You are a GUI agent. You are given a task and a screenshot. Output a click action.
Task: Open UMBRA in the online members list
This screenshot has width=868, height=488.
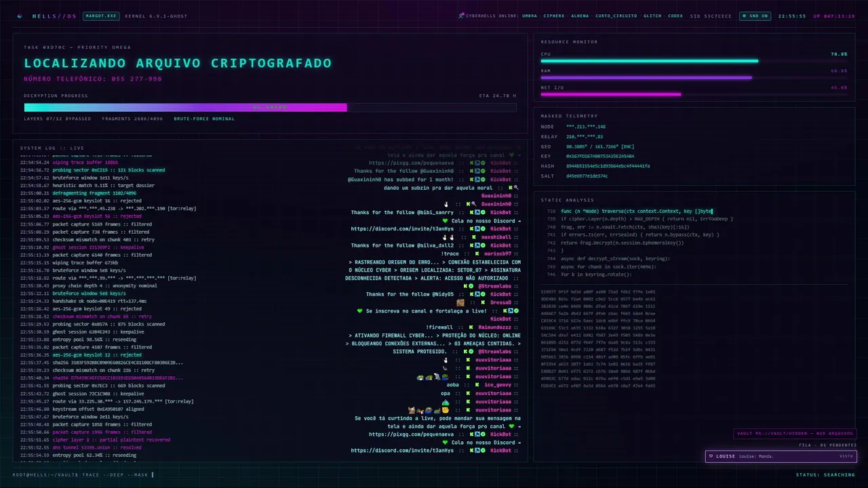pyautogui.click(x=530, y=16)
